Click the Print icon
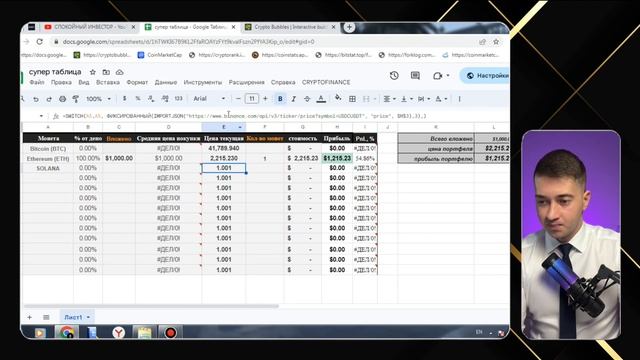The image size is (640, 360). [62, 99]
